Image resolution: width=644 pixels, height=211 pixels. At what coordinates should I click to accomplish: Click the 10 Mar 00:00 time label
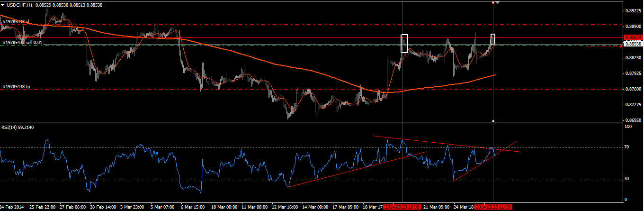pos(224,207)
